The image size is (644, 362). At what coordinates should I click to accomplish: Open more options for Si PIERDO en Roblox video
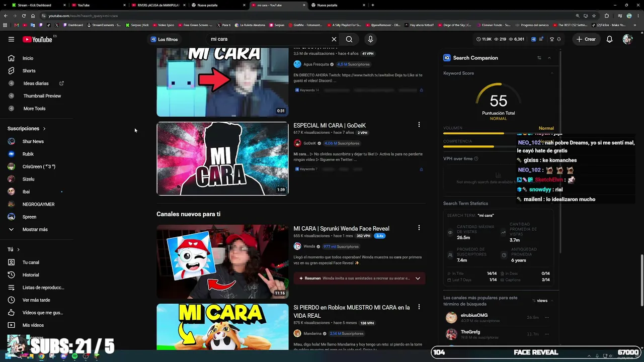419,307
